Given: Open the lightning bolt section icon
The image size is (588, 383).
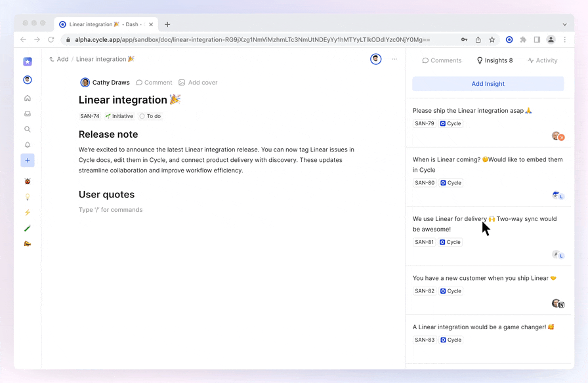Looking at the screenshot, I should coord(28,212).
